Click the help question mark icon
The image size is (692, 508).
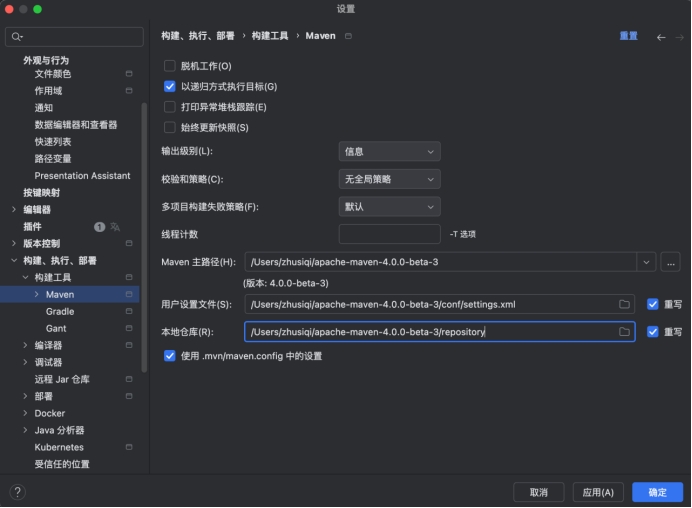pyautogui.click(x=17, y=492)
